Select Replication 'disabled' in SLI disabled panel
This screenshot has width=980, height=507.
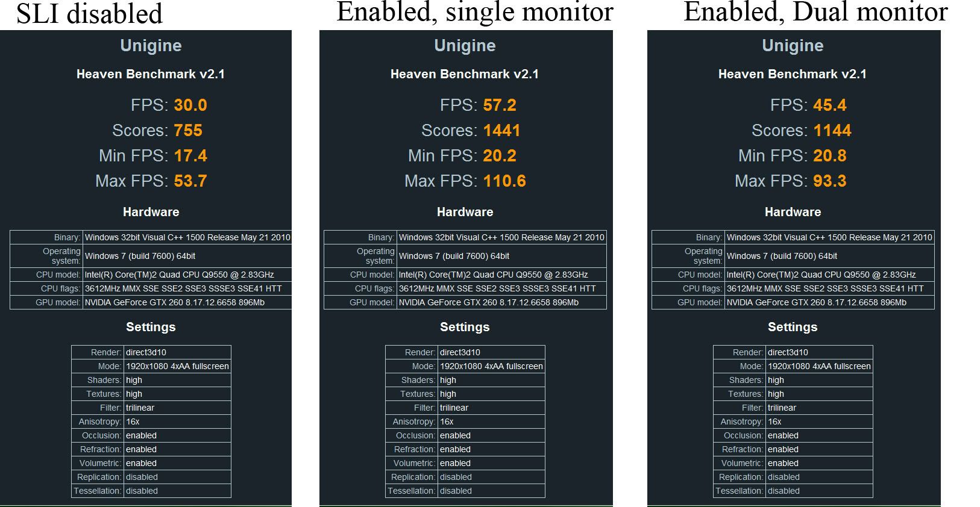(142, 477)
